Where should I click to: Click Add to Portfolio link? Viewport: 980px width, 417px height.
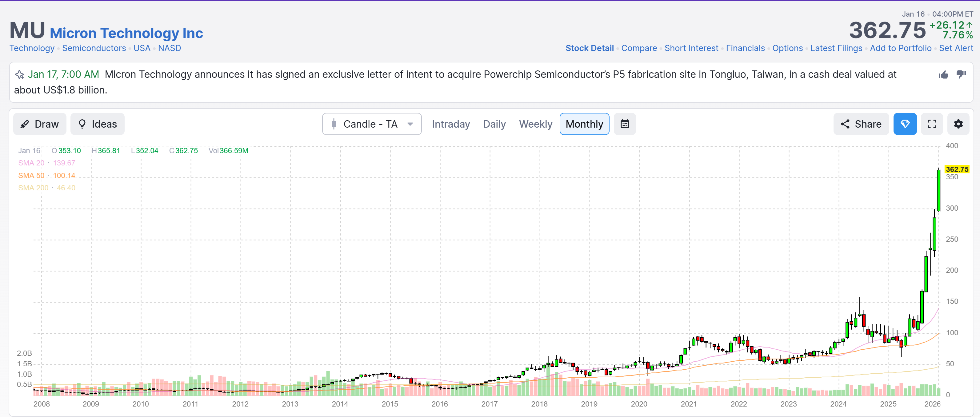pos(901,48)
